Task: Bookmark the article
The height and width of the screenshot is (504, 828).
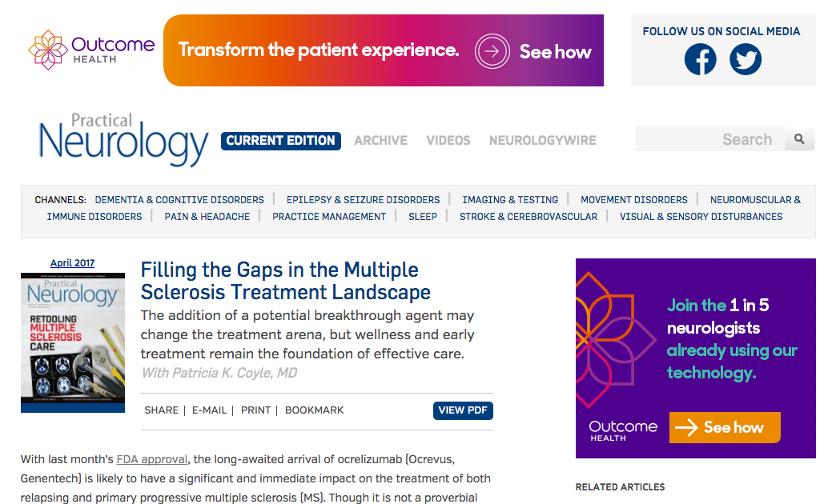Action: click(x=314, y=410)
